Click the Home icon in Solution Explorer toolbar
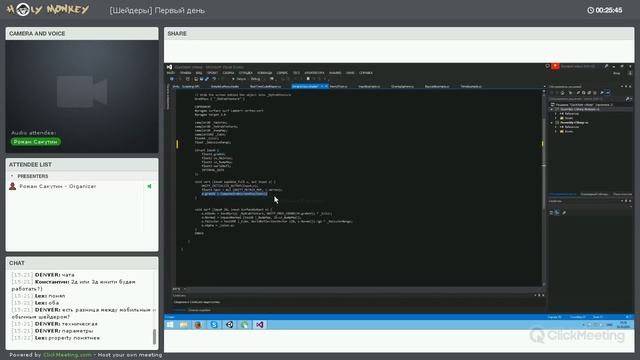This screenshot has height=360, width=640. click(x=562, y=93)
